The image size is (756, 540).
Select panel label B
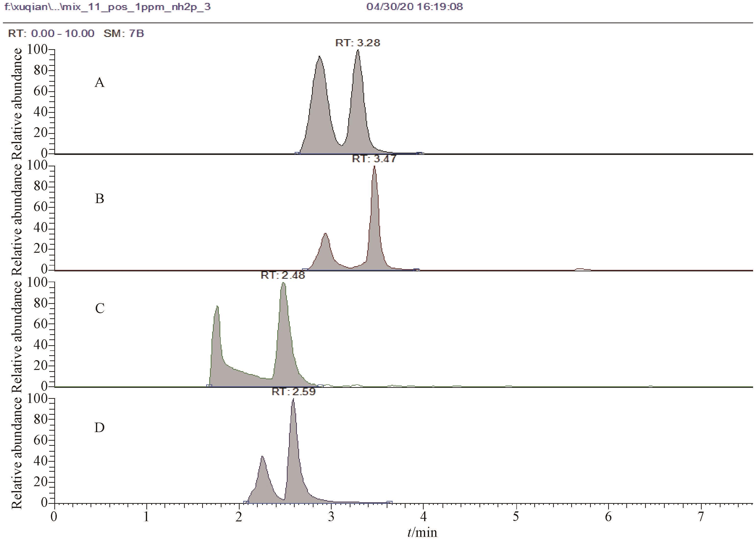[99, 198]
